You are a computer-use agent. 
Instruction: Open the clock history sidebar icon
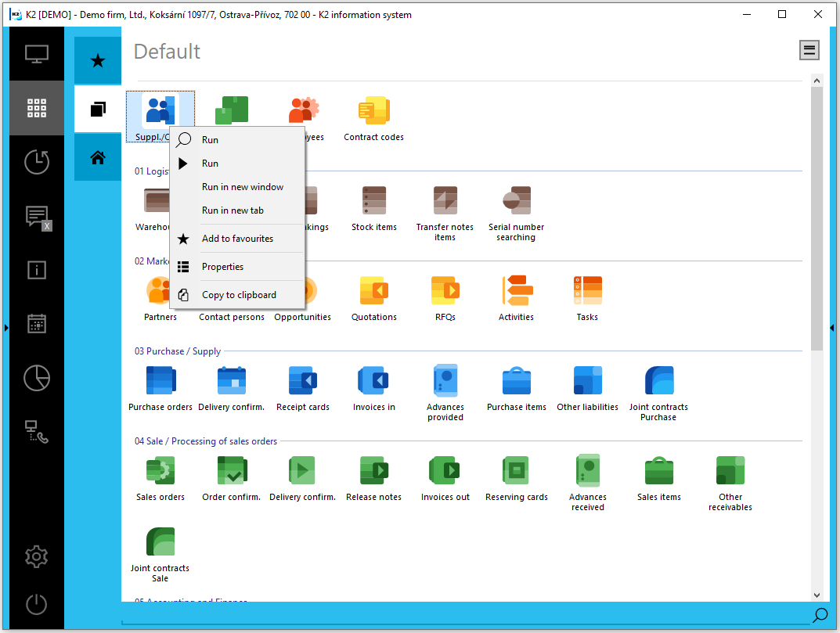point(37,162)
